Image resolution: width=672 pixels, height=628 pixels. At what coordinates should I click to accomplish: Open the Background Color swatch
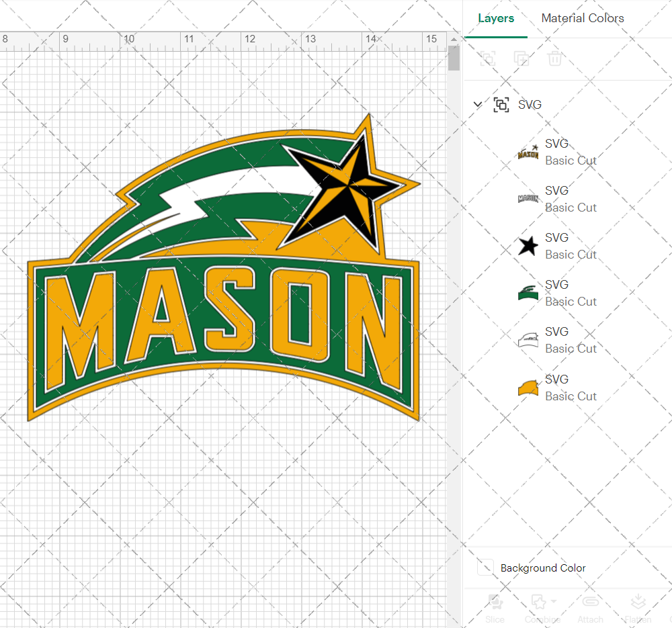pyautogui.click(x=486, y=567)
